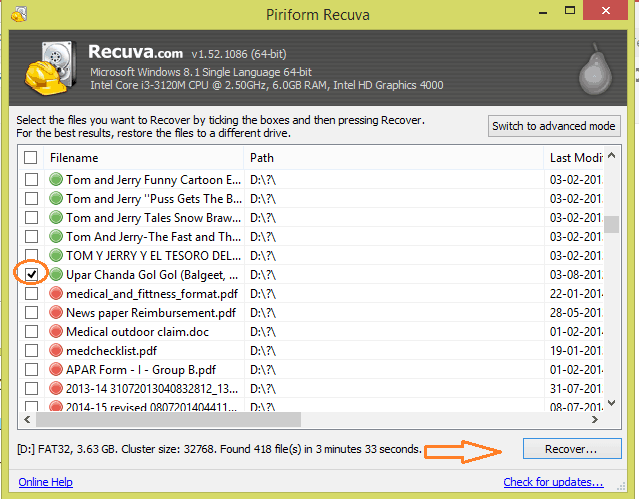Image resolution: width=639 pixels, height=499 pixels.
Task: Click red status dot for medchecklist.pdf
Action: point(56,350)
